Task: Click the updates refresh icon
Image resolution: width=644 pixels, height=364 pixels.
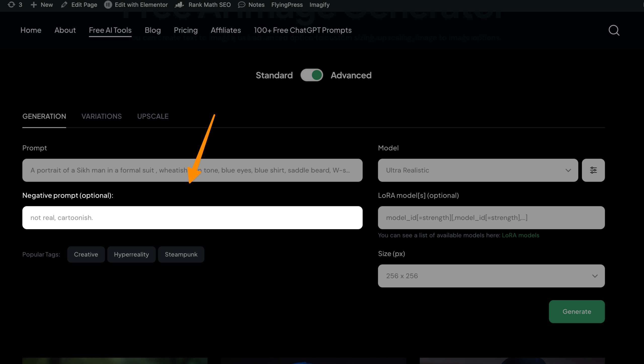Action: [11, 5]
